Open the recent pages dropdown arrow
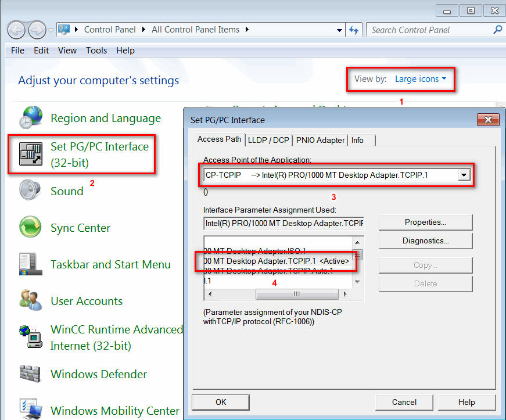This screenshot has height=420, width=506. pyautogui.click(x=51, y=30)
